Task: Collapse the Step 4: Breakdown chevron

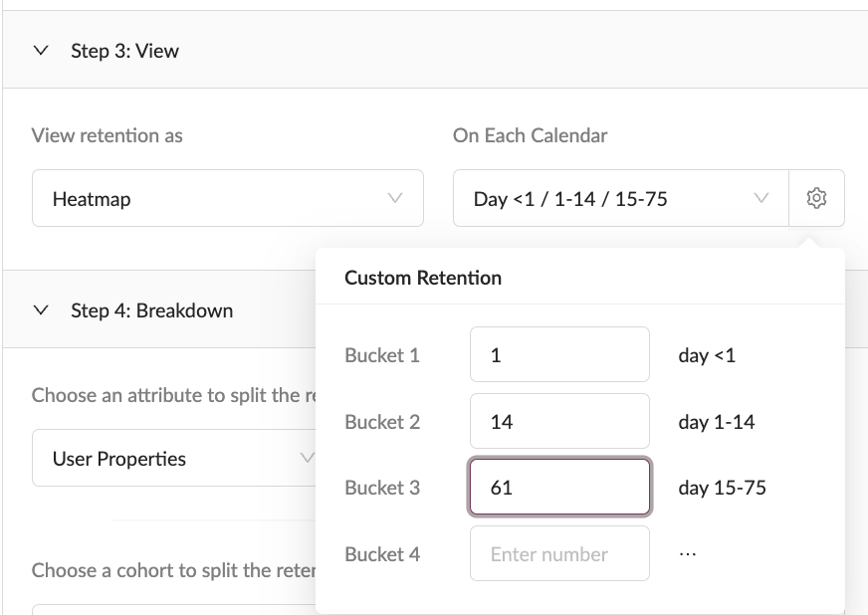Action: [41, 310]
